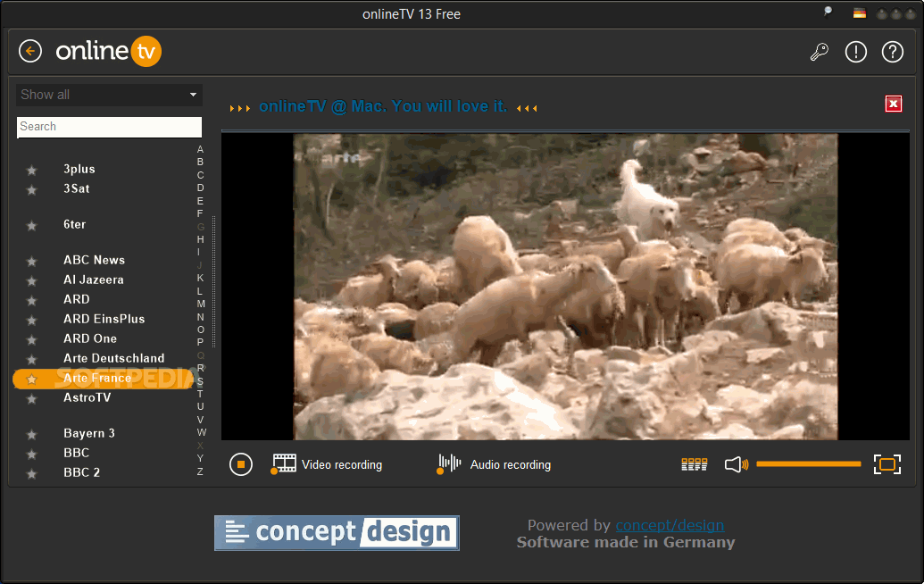Select the ARD channel
This screenshot has height=584, width=924.
[77, 299]
